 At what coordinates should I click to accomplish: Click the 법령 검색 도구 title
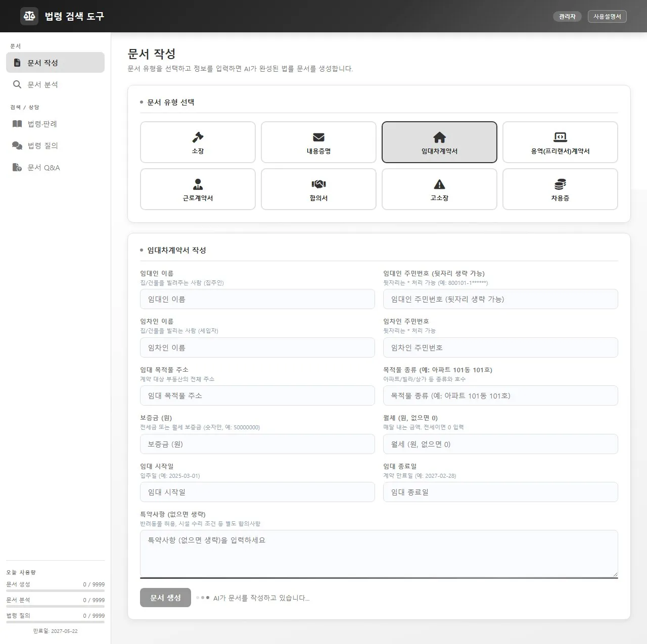pos(74,16)
